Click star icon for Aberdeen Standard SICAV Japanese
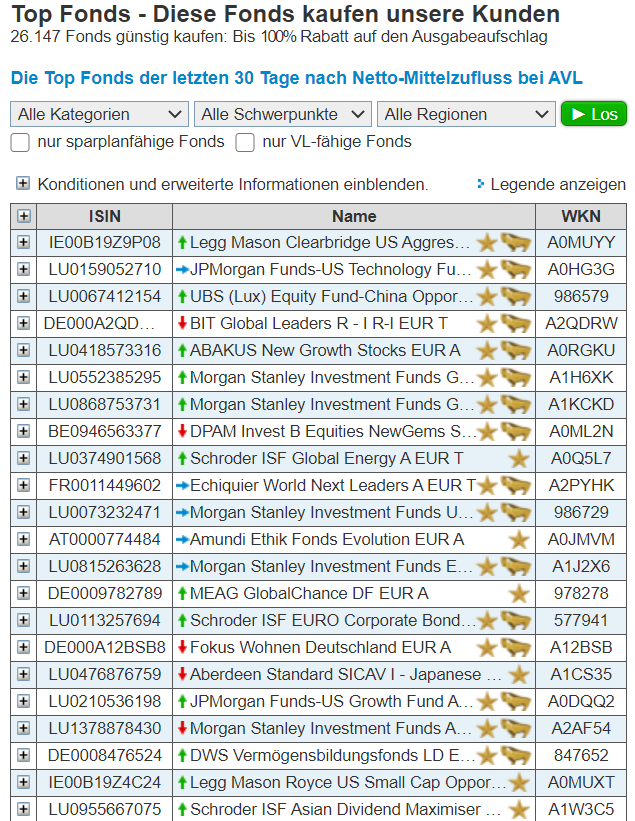The image size is (635, 821). coord(519,674)
